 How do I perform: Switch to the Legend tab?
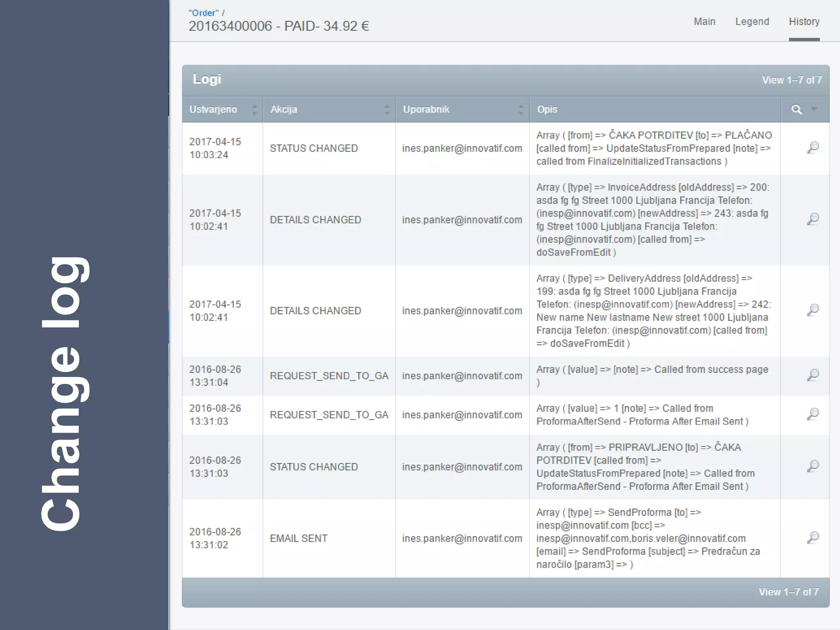[x=752, y=22]
